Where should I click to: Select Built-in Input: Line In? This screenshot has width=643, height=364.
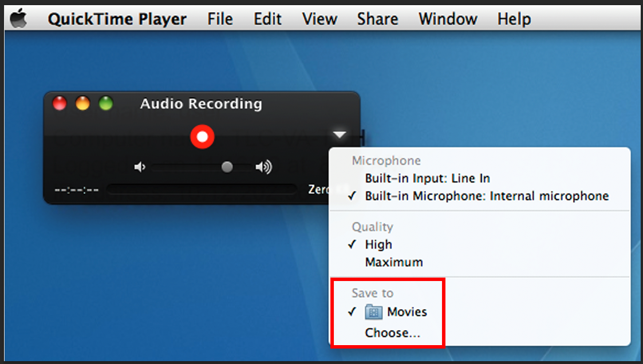tap(427, 179)
